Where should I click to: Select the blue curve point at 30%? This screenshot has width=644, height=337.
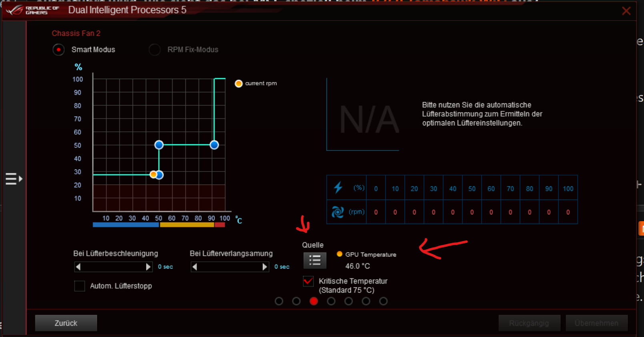pos(160,175)
